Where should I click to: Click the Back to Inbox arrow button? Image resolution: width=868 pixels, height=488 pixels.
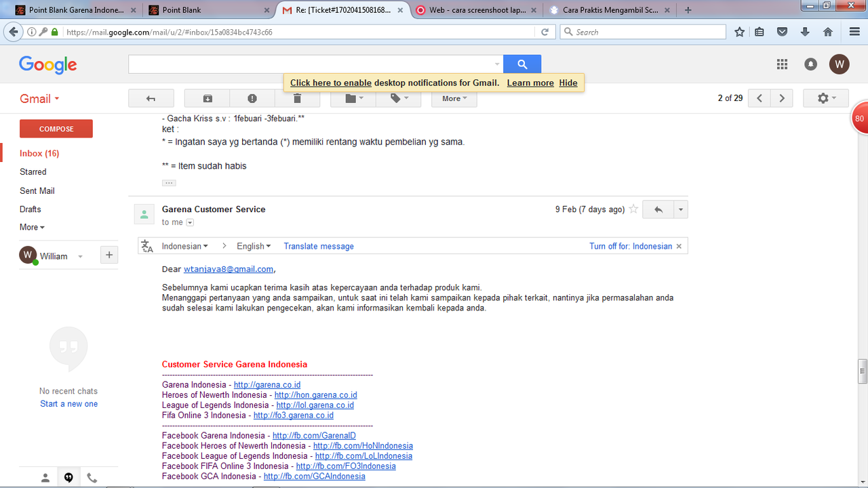(151, 98)
